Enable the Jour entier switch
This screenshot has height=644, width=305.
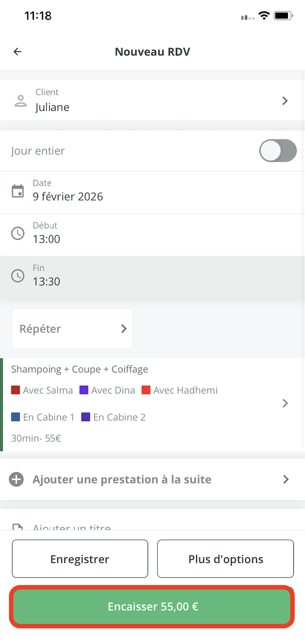[x=278, y=151]
